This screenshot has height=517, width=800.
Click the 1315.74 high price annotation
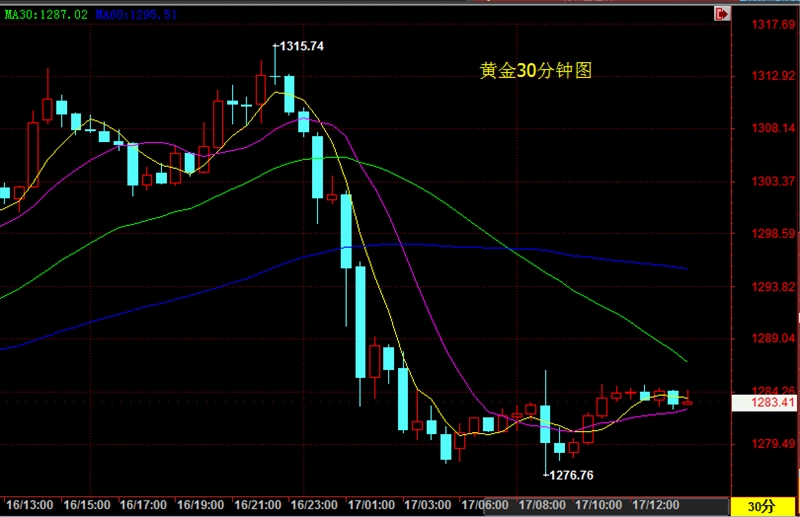[302, 46]
